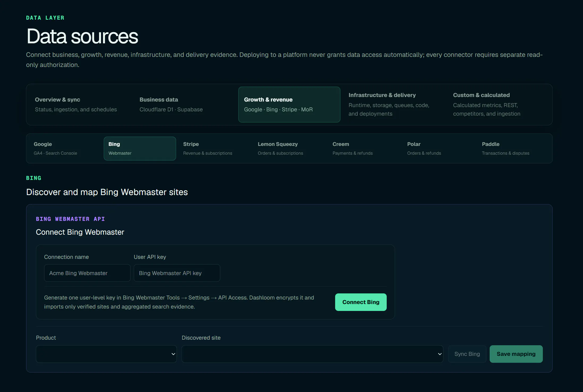Open the Infrastructure & delivery tab

pos(394,104)
